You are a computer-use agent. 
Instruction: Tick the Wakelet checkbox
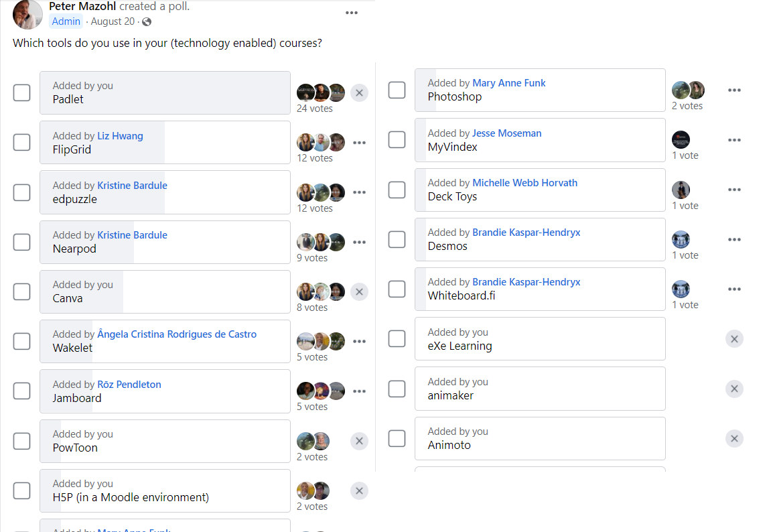pyautogui.click(x=21, y=342)
